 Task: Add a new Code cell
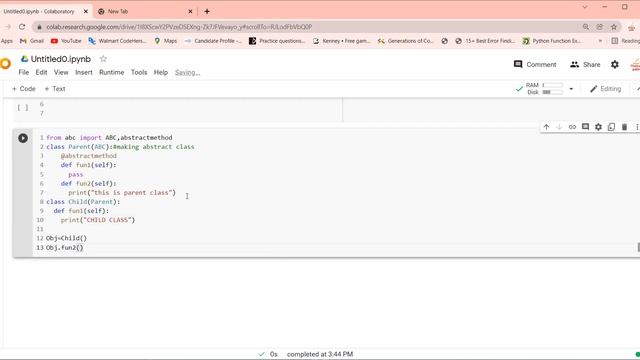tap(24, 89)
